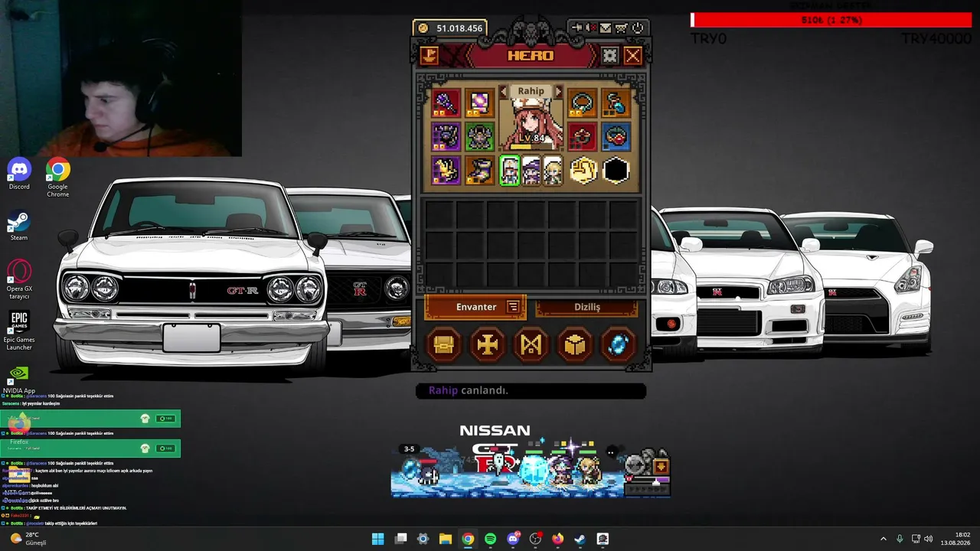Open the mail envelope icon
The image size is (980, 551).
point(606,28)
